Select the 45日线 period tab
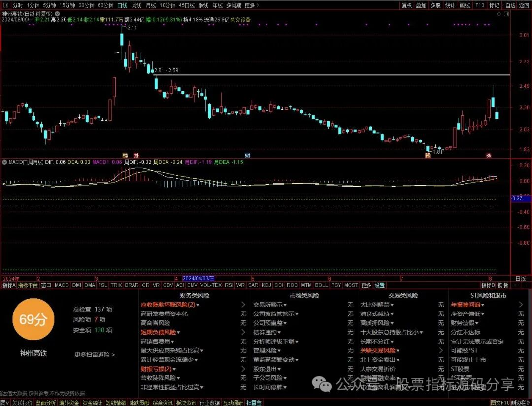Image resolution: width=532 pixels, height=406 pixels. [187, 5]
